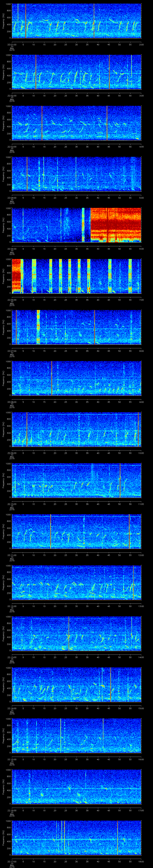The image size is (153, 868).
Task: Select the spectrogram panel starting at 22:07:00
Action: 76,327
